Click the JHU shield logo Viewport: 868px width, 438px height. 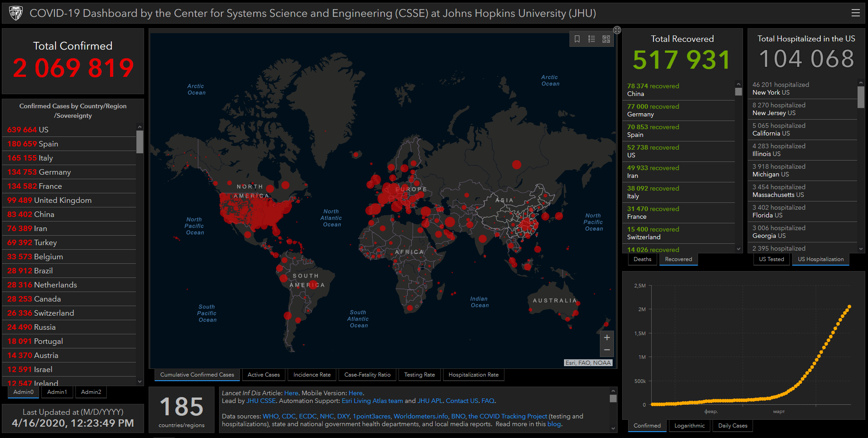click(16, 13)
